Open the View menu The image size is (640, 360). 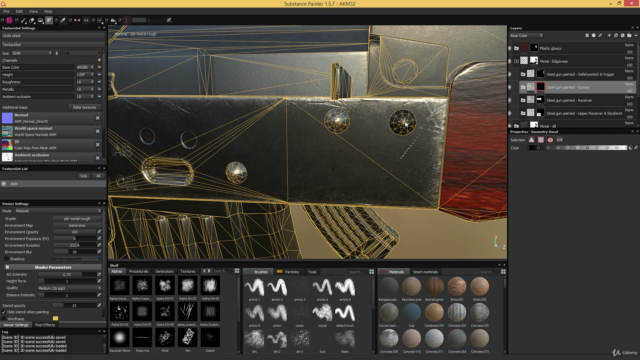pyautogui.click(x=33, y=11)
